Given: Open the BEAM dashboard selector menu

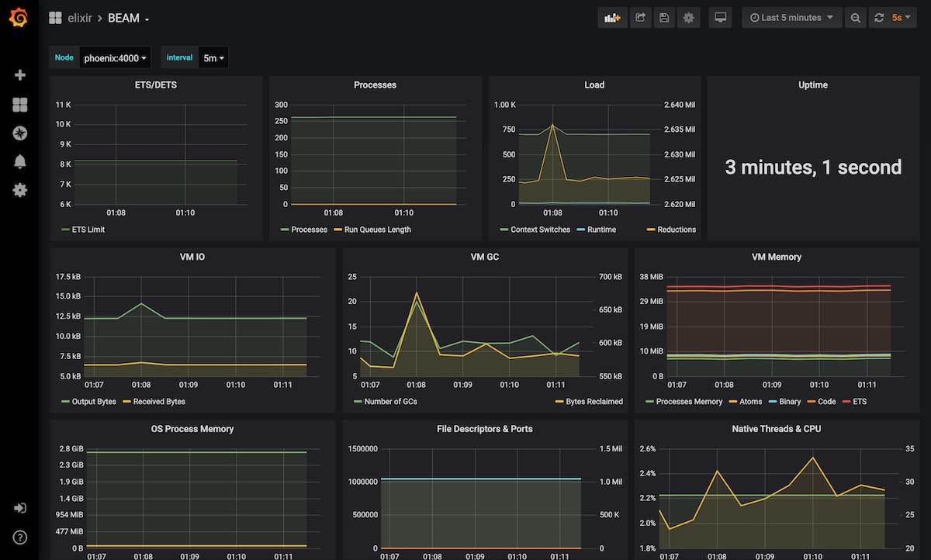Looking at the screenshot, I should point(129,18).
